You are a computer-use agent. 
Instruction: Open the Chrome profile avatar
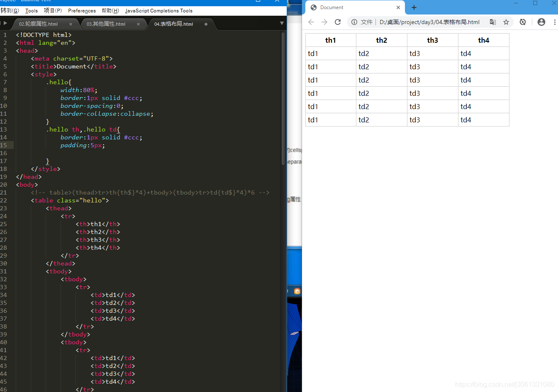[x=541, y=22]
